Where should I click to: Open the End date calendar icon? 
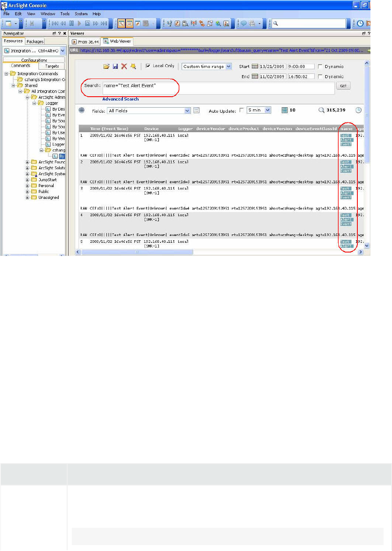255,76
